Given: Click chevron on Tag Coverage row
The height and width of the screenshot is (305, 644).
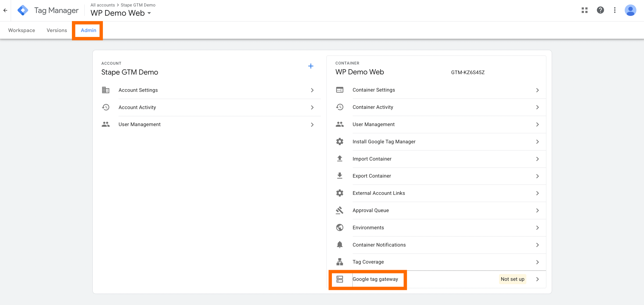Looking at the screenshot, I should [537, 262].
